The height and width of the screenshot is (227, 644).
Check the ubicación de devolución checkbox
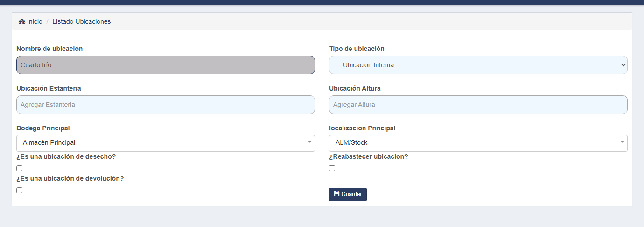(x=20, y=190)
